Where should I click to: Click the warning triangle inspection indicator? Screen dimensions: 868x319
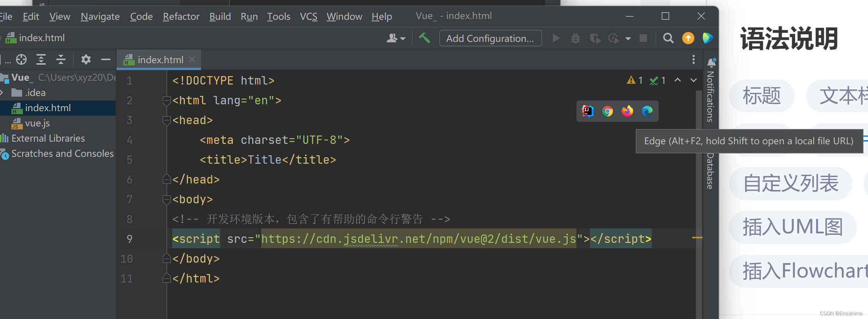point(635,80)
